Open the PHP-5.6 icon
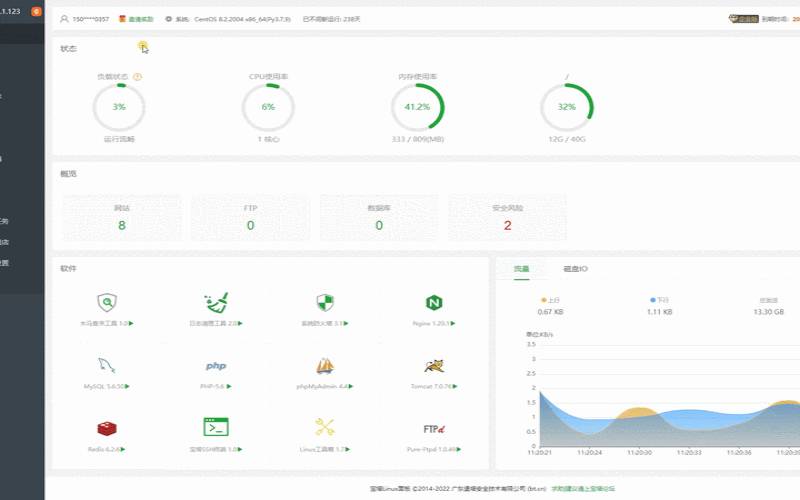The width and height of the screenshot is (800, 500). (216, 366)
